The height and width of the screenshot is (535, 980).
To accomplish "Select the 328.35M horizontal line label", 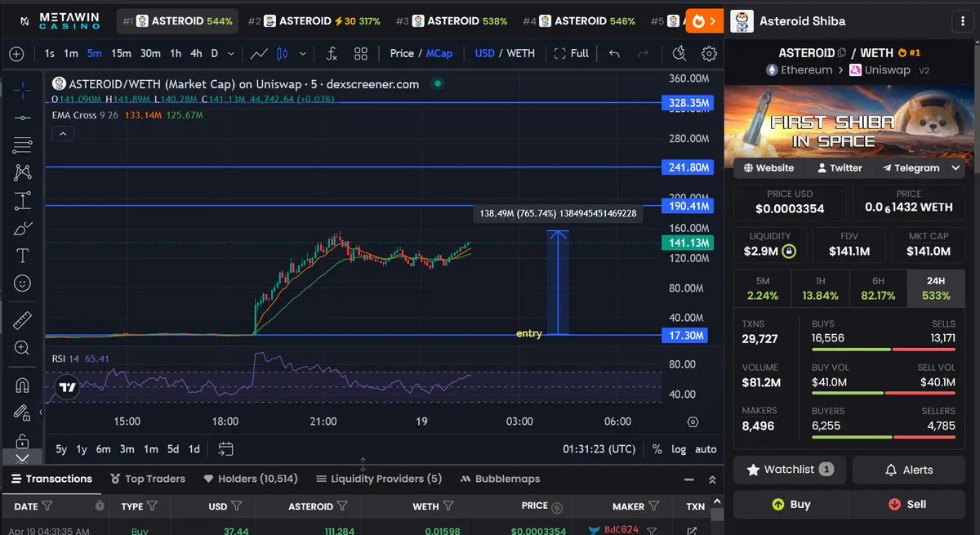I will (x=688, y=104).
